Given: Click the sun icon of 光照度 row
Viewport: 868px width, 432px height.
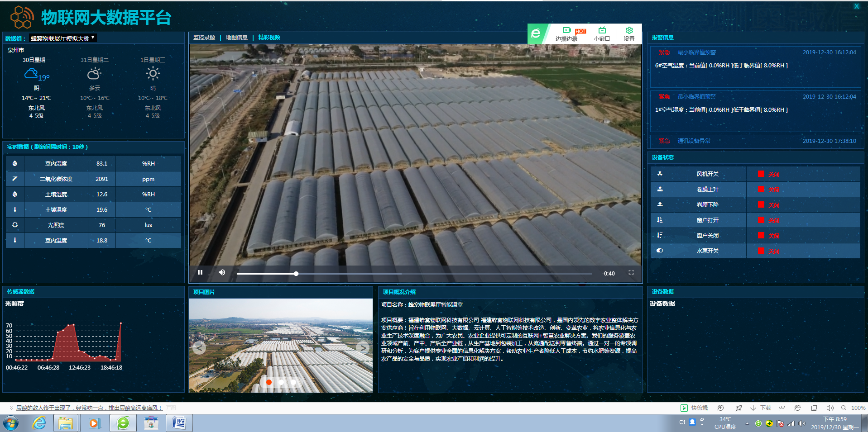Looking at the screenshot, I should 15,225.
